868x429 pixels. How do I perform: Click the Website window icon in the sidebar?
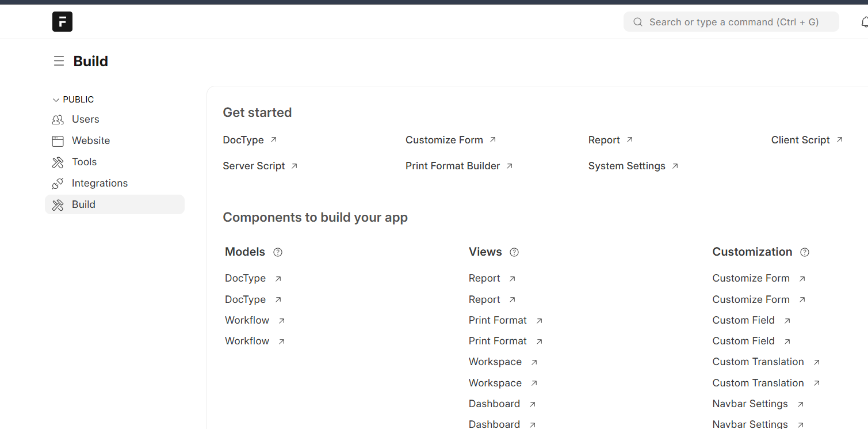(x=58, y=141)
